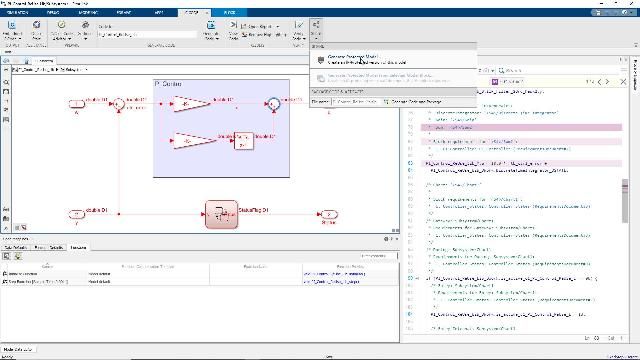The height and width of the screenshot is (360, 640).
Task: Open the Initialize Function preview link
Action: (334, 274)
